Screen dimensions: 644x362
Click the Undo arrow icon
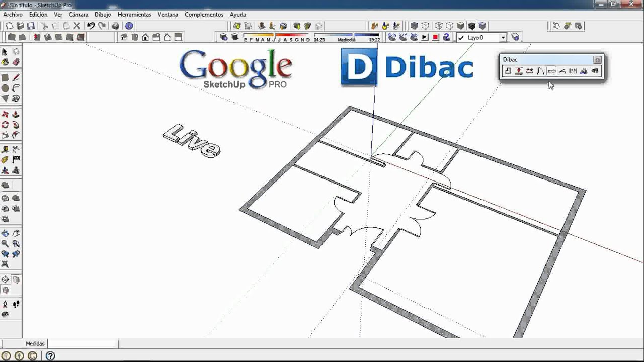(91, 26)
